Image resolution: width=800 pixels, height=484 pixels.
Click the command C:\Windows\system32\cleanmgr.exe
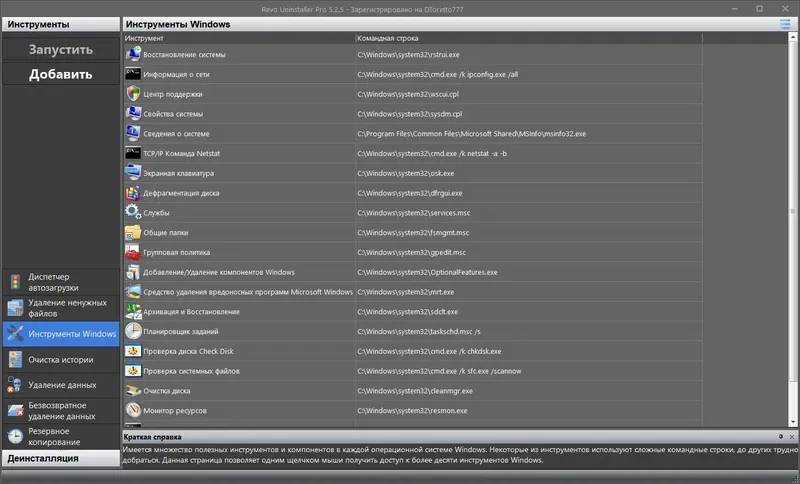(x=415, y=391)
